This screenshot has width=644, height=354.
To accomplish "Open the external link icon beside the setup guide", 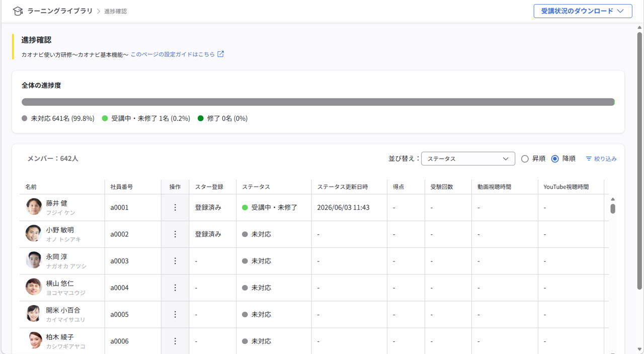I will pos(220,54).
